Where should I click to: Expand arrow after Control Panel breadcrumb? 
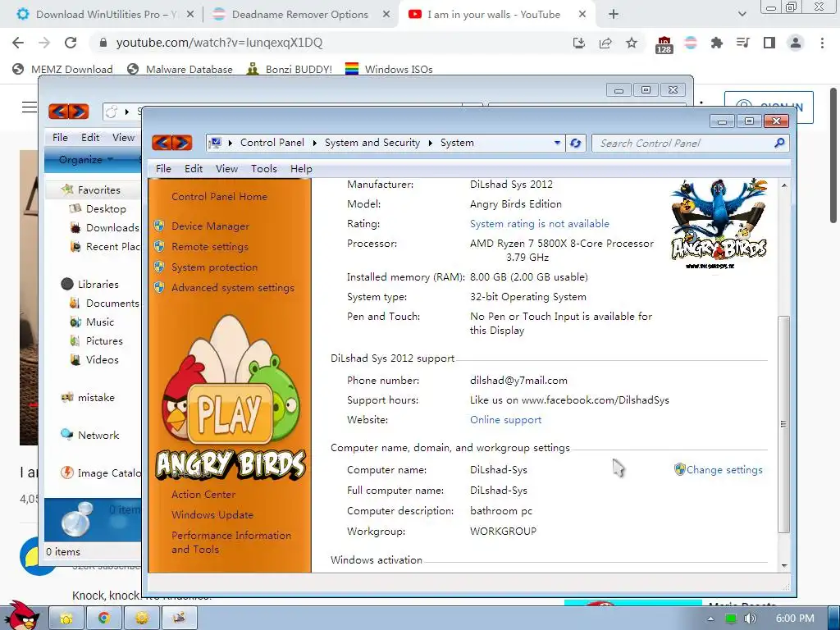point(314,143)
